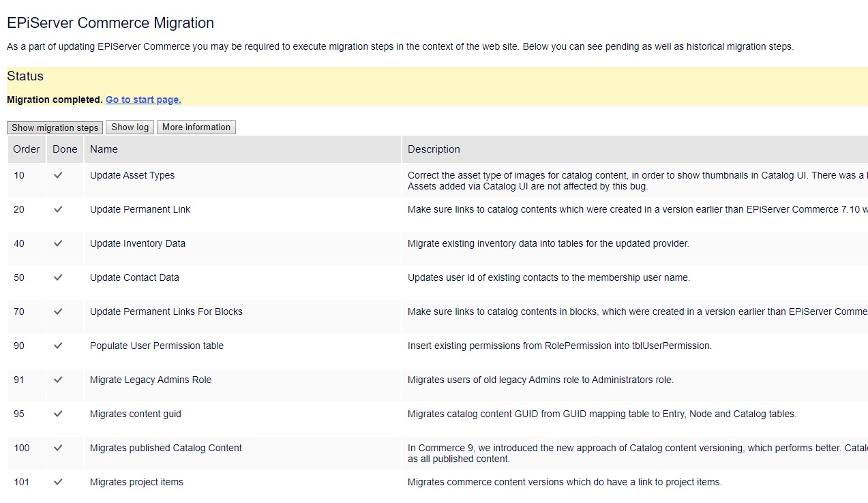Click the done checkmark for Migrates project items
Viewport: 868px width, 503px height.
pyautogui.click(x=58, y=482)
